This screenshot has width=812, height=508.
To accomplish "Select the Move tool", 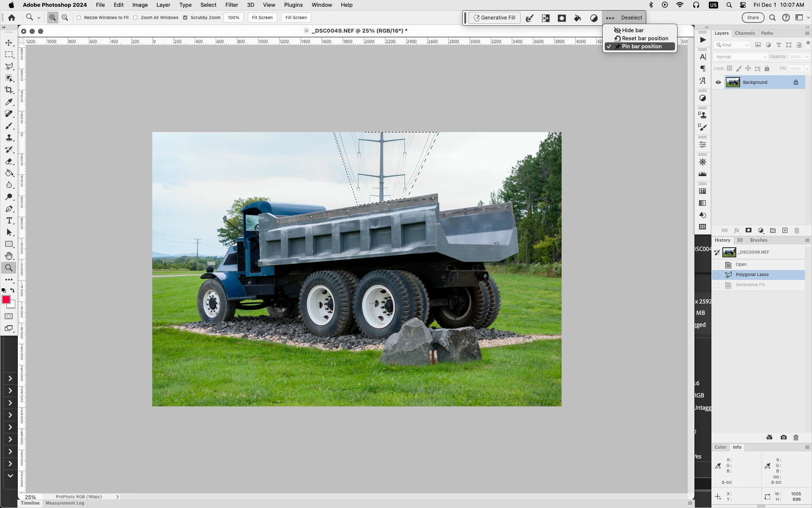I will click(x=9, y=43).
